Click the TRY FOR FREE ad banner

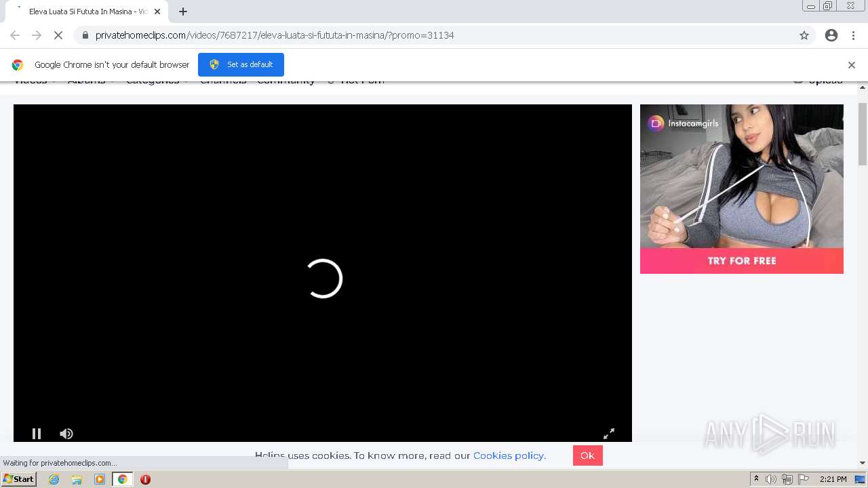tap(742, 261)
